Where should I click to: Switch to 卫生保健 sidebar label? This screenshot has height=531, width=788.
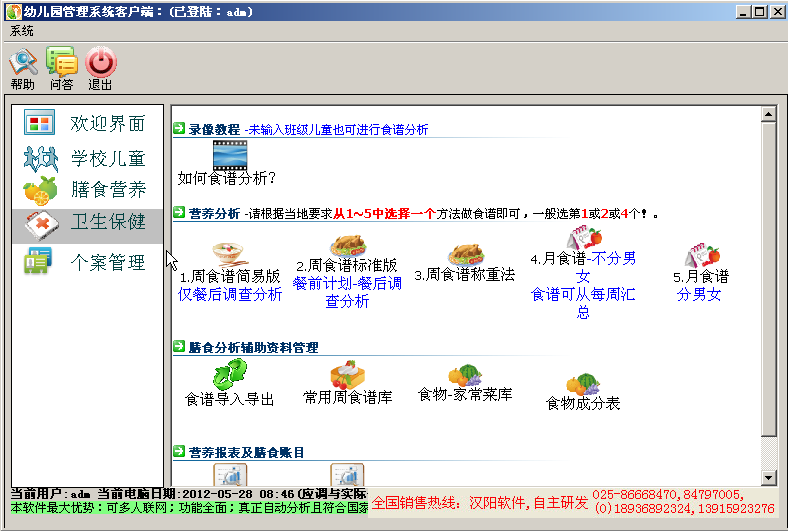click(x=108, y=222)
